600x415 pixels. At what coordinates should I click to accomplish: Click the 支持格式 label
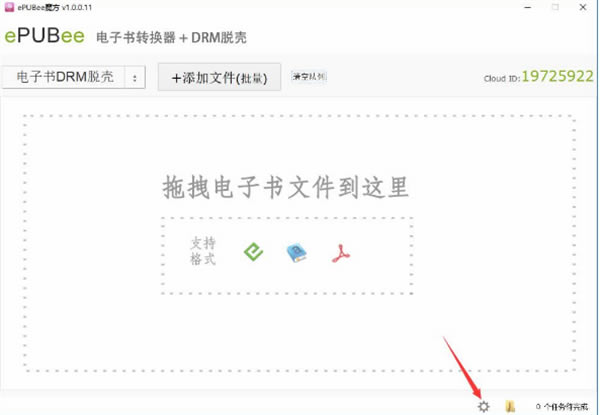tap(203, 251)
